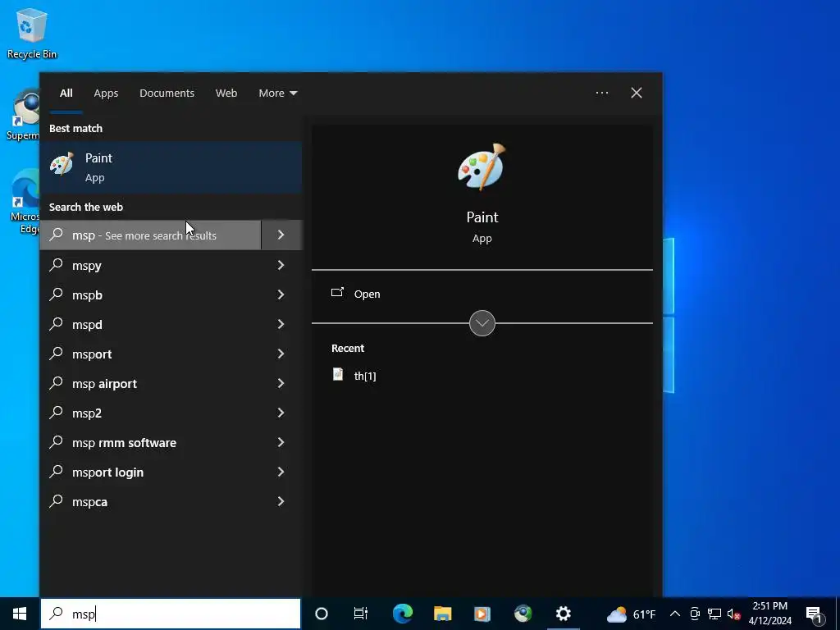Viewport: 840px width, 630px height.
Task: Select the 'mspd' web suggestion
Action: click(151, 324)
